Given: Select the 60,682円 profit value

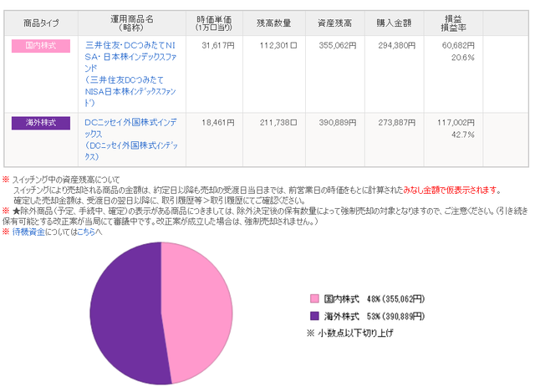Looking at the screenshot, I should pos(458,45).
